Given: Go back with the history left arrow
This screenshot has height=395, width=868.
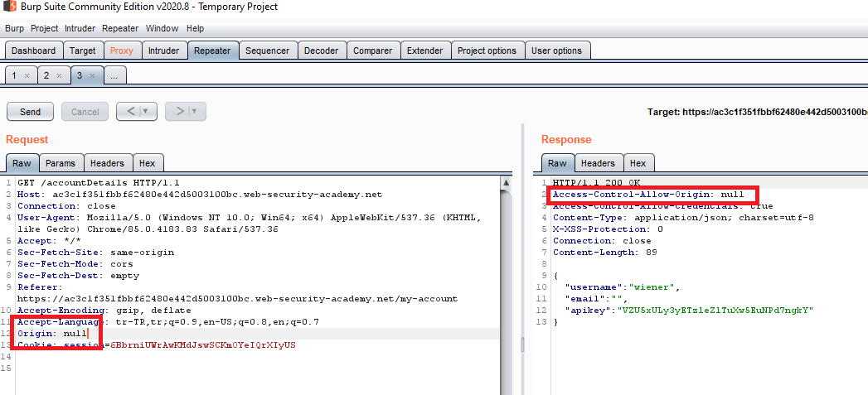Looking at the screenshot, I should coord(130,111).
